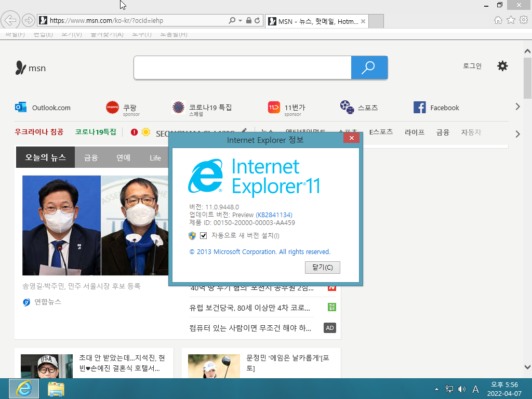This screenshot has height=399, width=532.
Task: Open the 금융 item in top navigation
Action: click(x=443, y=132)
